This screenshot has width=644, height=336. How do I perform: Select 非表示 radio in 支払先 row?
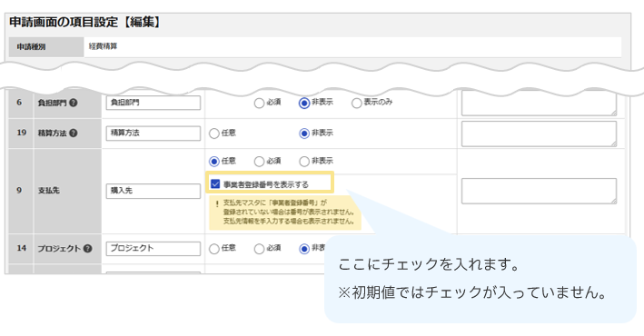(304, 162)
